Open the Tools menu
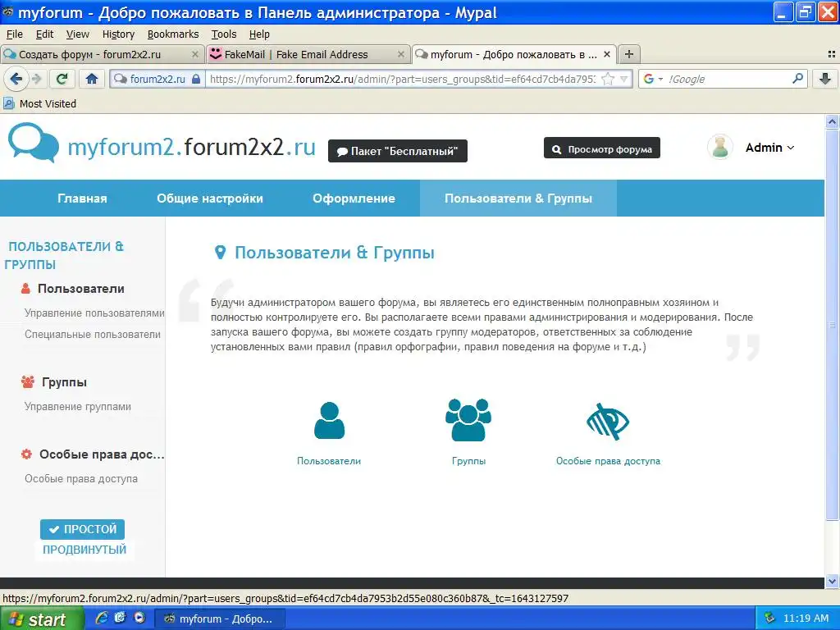This screenshot has width=840, height=630. [x=224, y=34]
